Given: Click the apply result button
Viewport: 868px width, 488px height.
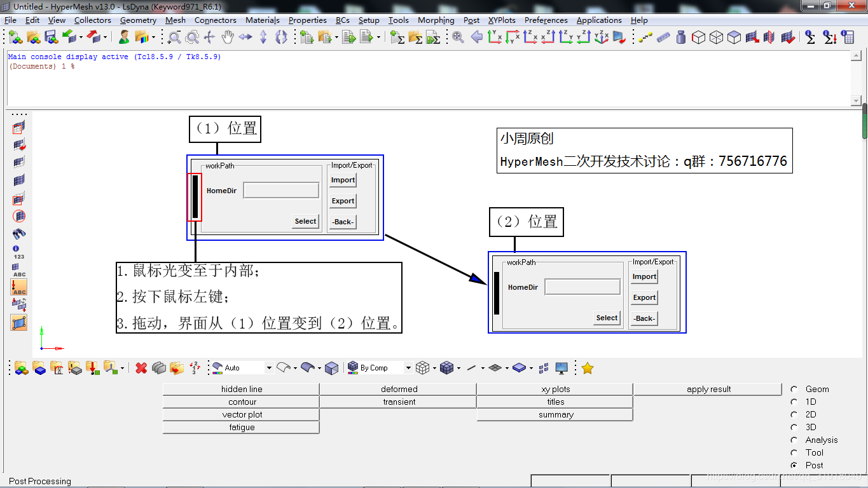Looking at the screenshot, I should coord(708,390).
